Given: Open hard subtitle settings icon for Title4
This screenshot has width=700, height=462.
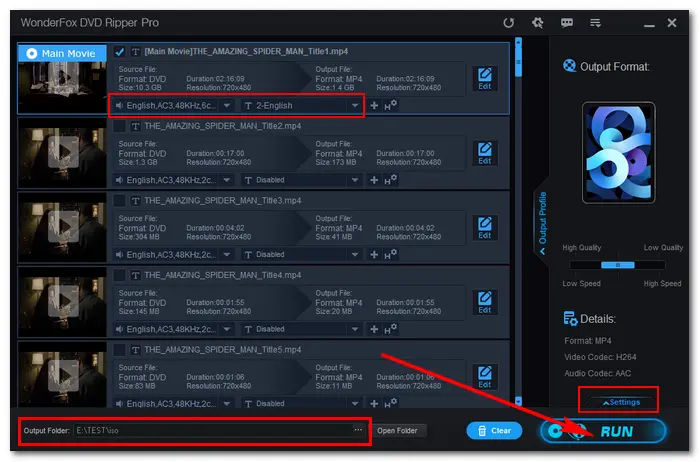Looking at the screenshot, I should (x=391, y=329).
